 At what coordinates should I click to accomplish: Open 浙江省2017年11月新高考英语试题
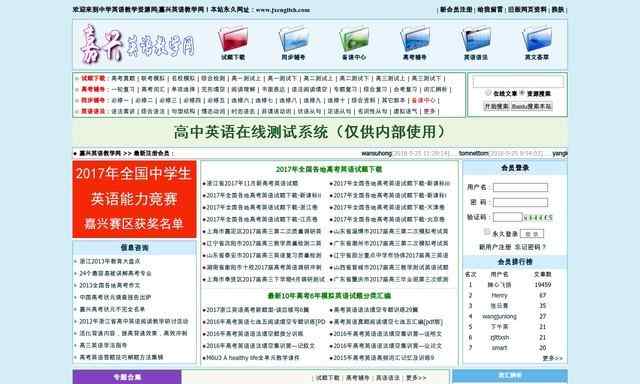coord(251,184)
